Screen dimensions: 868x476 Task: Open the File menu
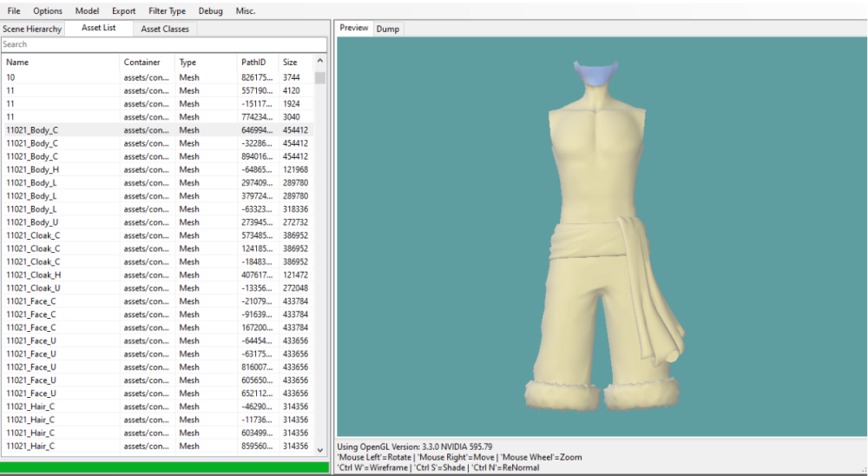click(13, 10)
